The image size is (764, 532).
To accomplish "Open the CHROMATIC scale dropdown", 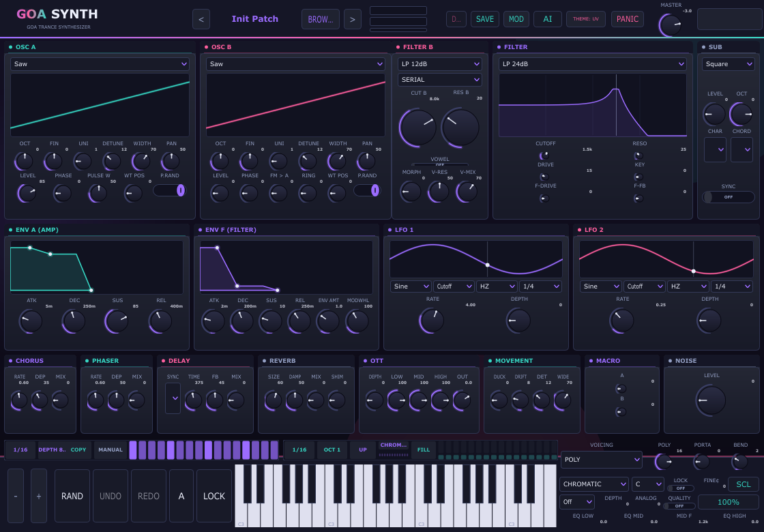I will tap(594, 484).
